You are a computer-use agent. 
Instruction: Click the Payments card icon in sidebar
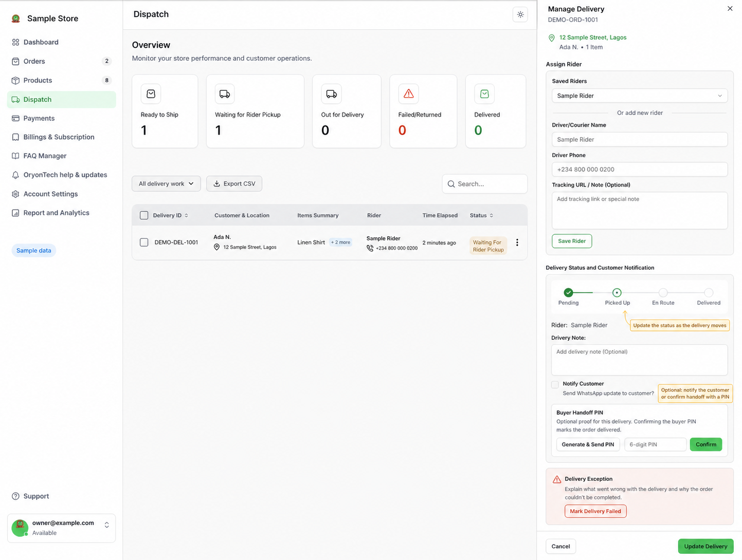pos(15,118)
